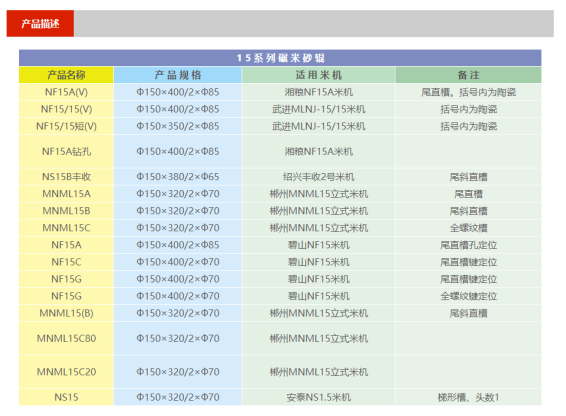566x416 pixels.
Task: Click 郴州MNML15立式米机 in the MNML15B row
Action: (318, 211)
